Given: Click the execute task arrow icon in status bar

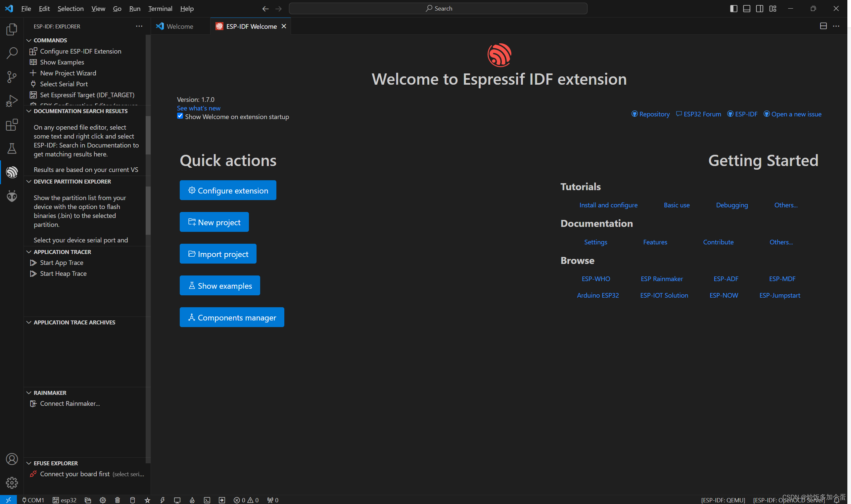Looking at the screenshot, I should pyautogui.click(x=222, y=500).
